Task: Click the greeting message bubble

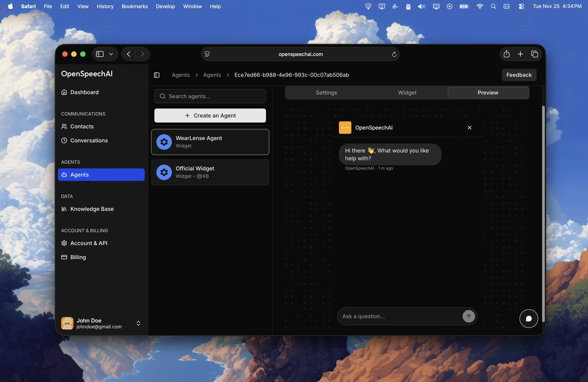Action: point(390,154)
